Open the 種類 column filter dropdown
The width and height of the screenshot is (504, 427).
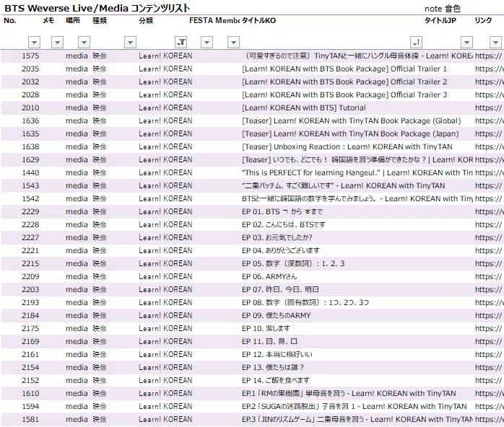coord(130,42)
